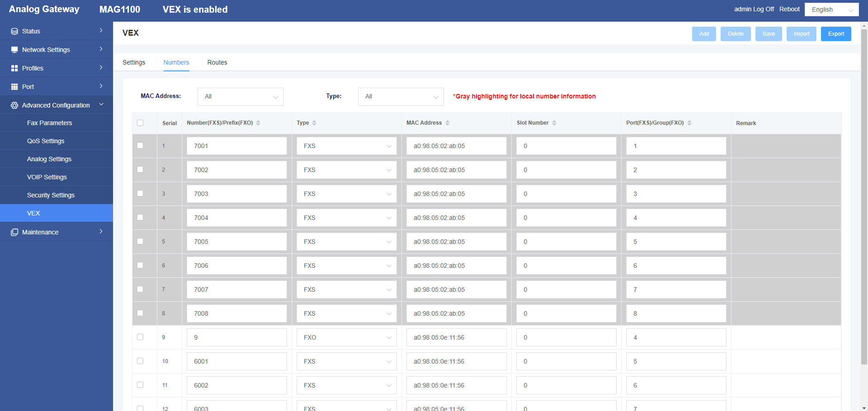Sort by the Slot Number column arrows

tap(554, 123)
